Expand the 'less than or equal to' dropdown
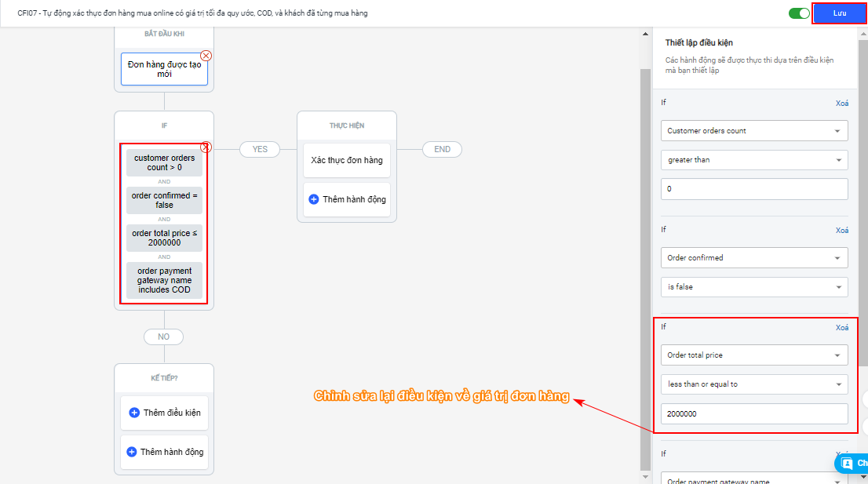868x484 pixels. 754,384
